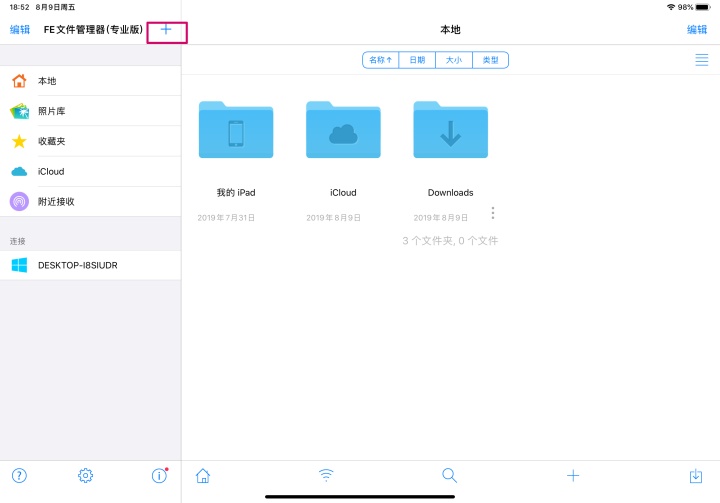Connect to DESKTOP-I8SIUDR Windows share
The height and width of the screenshot is (503, 720).
click(x=90, y=265)
